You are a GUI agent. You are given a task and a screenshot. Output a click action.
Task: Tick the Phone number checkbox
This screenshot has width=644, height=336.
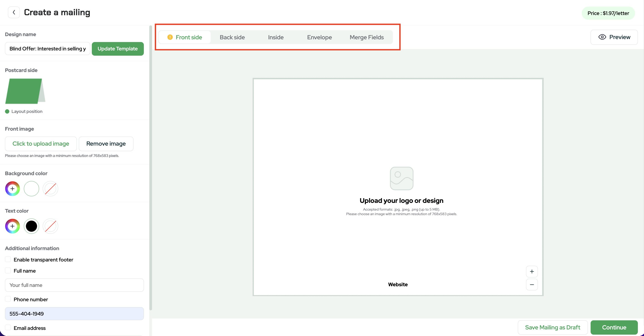(x=8, y=299)
